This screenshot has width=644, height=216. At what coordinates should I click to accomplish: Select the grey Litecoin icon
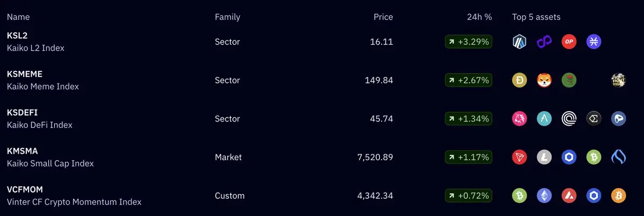544,157
